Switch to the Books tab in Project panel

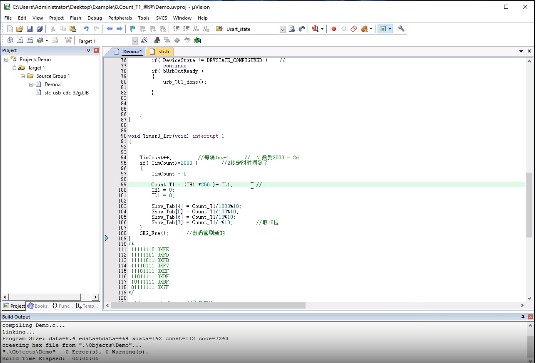click(x=37, y=306)
